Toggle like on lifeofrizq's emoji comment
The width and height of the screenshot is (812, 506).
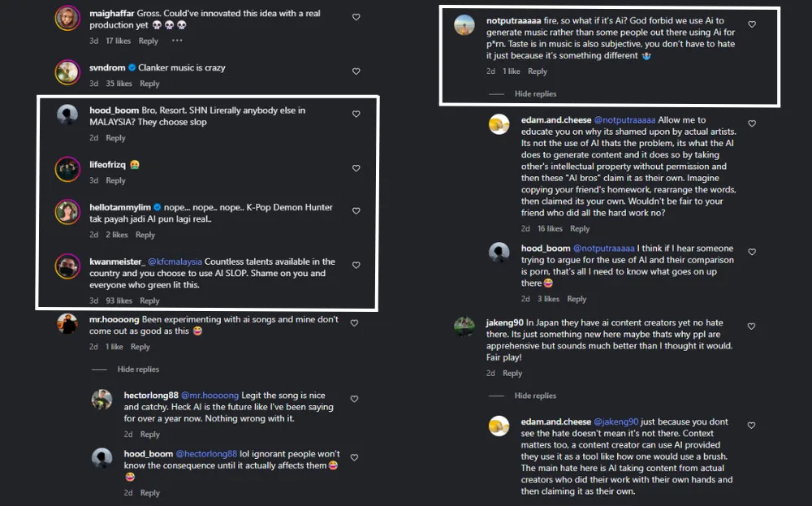[x=356, y=168]
